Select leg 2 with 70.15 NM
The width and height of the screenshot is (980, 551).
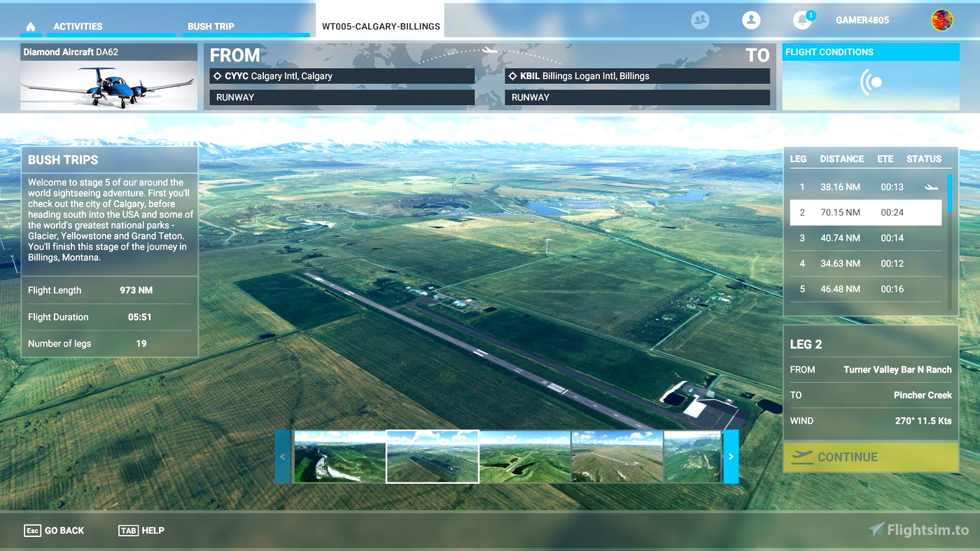[x=866, y=212]
